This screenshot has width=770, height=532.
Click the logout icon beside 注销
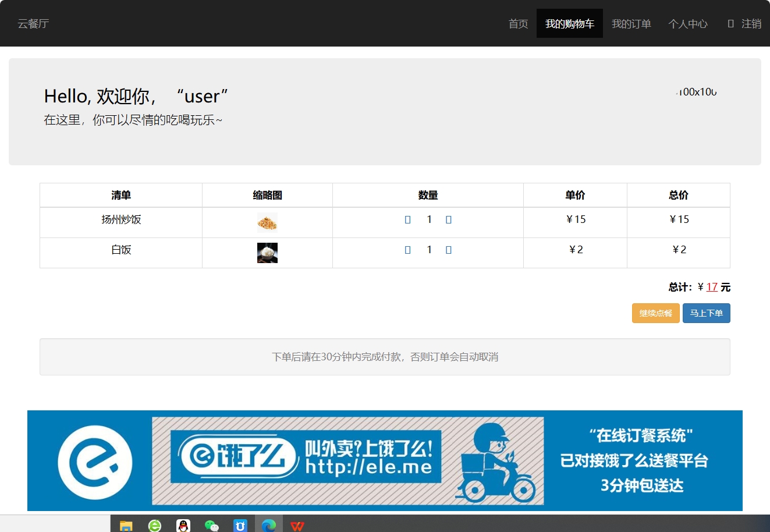729,23
